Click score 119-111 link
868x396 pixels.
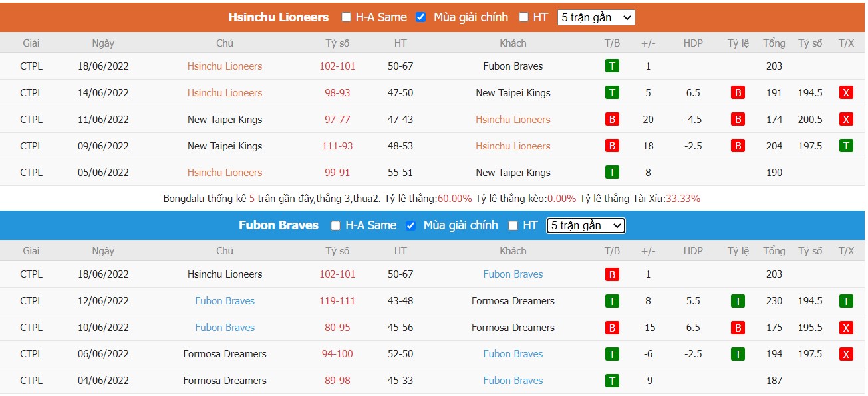337,301
